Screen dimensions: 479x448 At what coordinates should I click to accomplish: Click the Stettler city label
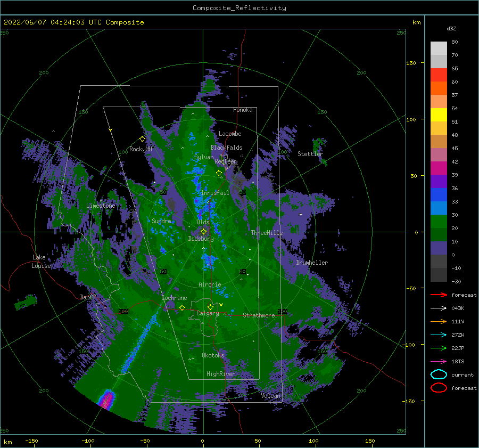coord(310,154)
